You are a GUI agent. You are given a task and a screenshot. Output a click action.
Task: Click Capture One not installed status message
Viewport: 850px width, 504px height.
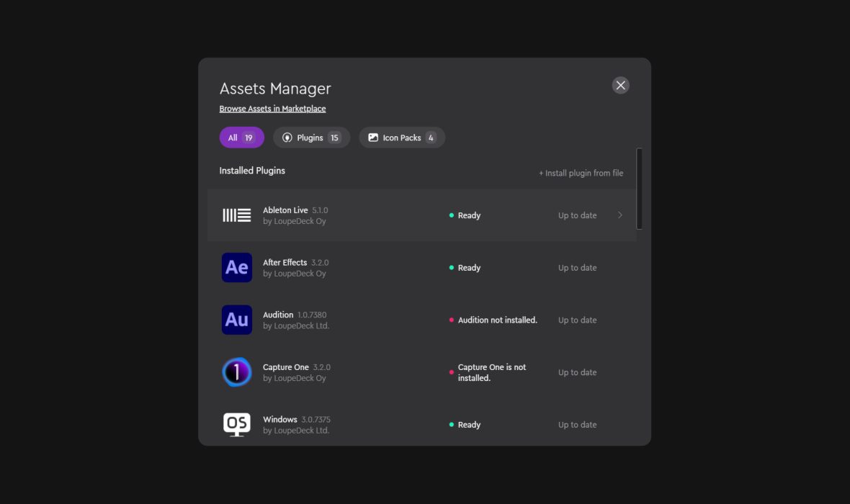pyautogui.click(x=491, y=372)
